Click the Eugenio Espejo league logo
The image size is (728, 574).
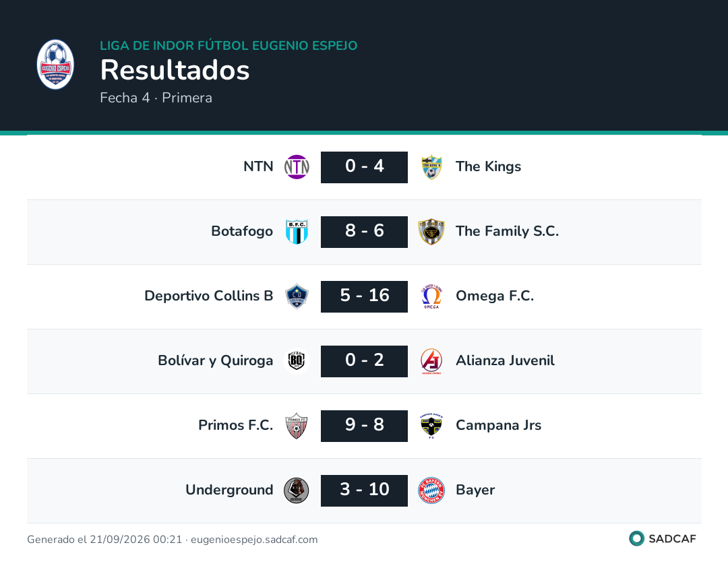pyautogui.click(x=55, y=65)
